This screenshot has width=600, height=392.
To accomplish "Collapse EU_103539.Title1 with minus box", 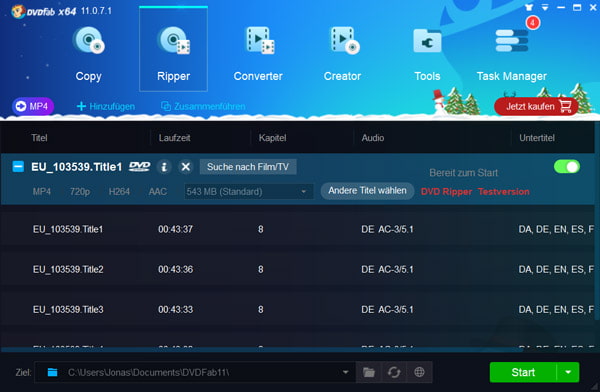I will [x=18, y=167].
